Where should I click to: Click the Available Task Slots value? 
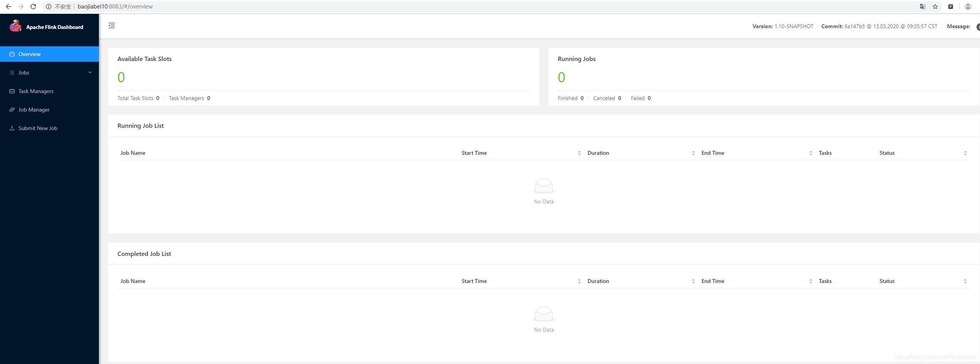121,77
